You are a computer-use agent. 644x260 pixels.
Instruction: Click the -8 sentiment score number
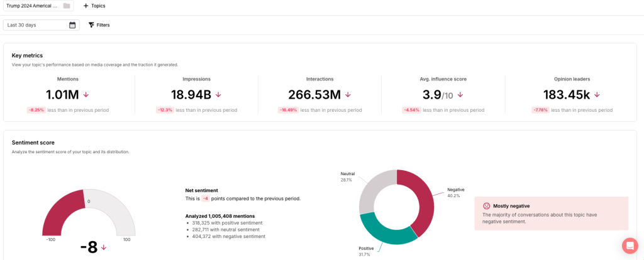(89, 247)
